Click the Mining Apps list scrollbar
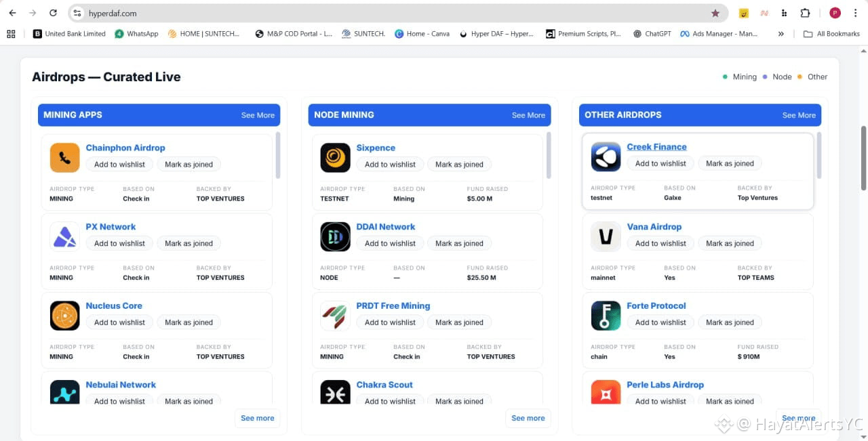The image size is (868, 441). [278, 155]
